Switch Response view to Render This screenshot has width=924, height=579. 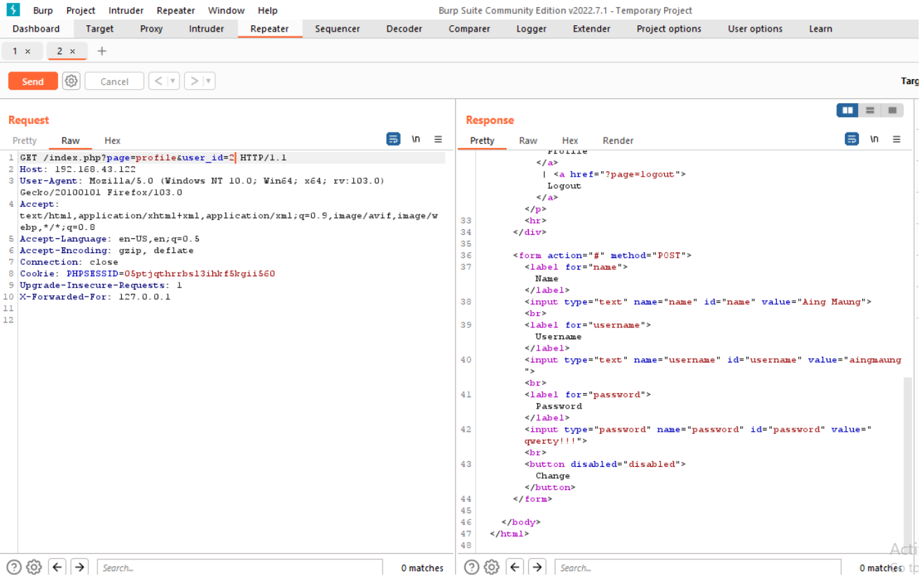pyautogui.click(x=618, y=140)
